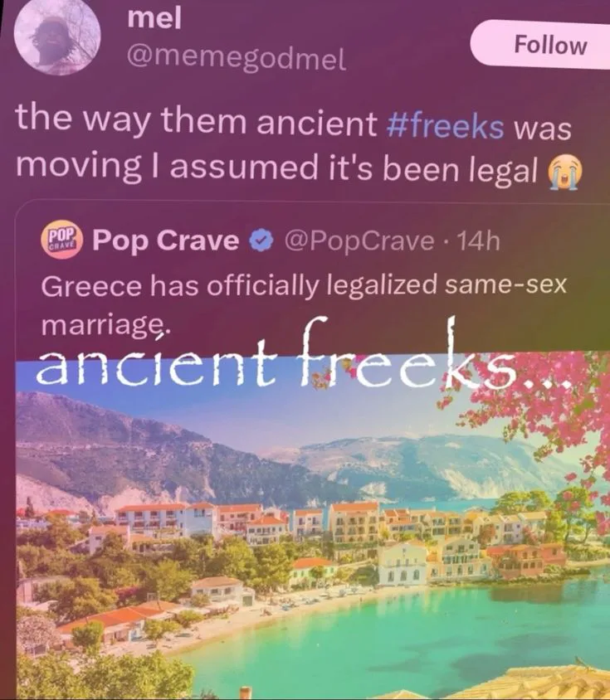Screen dimensions: 610x700
Task: Click the blue verified badge next to Pop Crave
Action: coord(261,241)
